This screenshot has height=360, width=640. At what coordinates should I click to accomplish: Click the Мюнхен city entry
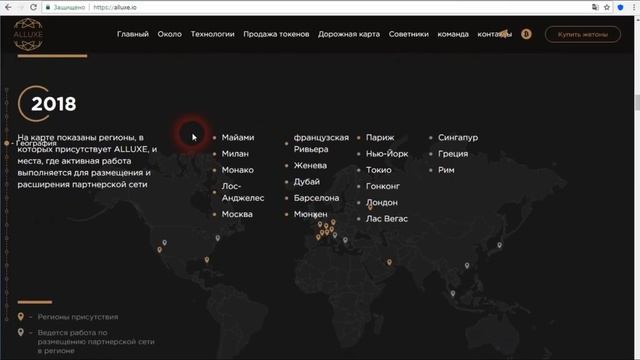point(310,214)
